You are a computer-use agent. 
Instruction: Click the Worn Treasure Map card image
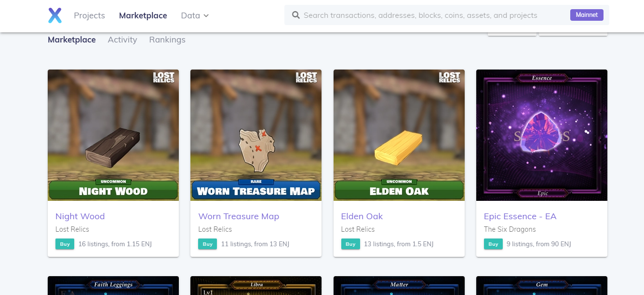(x=256, y=135)
